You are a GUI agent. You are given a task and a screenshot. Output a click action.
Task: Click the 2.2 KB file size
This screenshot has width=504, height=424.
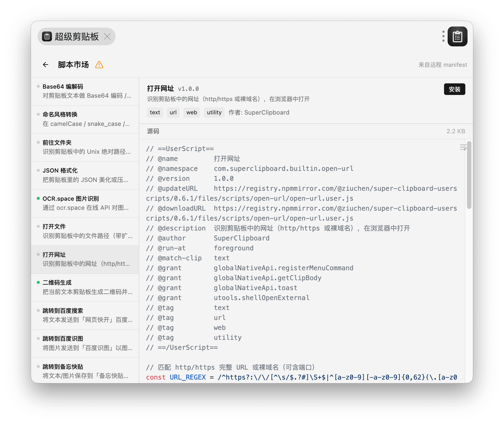pyautogui.click(x=456, y=131)
